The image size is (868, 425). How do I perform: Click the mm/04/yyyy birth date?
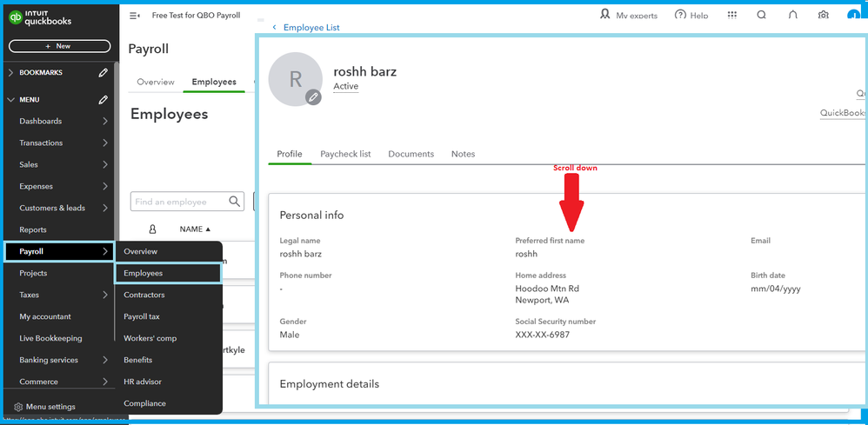(776, 289)
